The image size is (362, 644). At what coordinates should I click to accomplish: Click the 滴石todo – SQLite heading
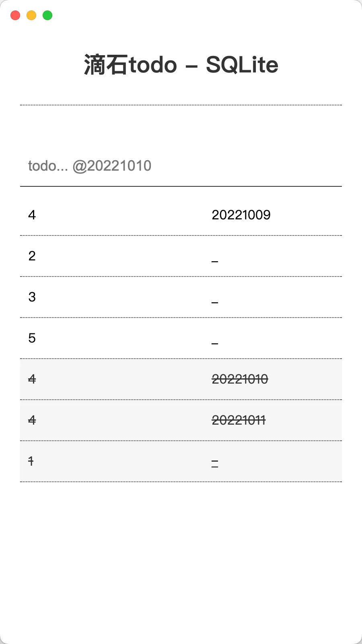[181, 64]
